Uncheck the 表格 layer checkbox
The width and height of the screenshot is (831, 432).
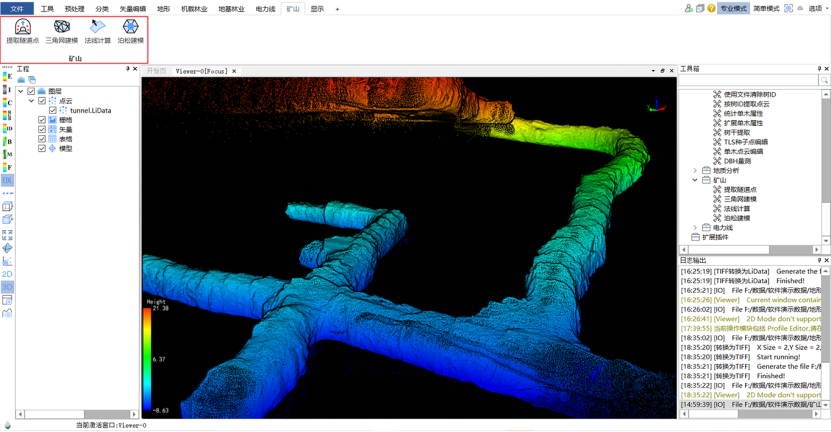tap(42, 139)
